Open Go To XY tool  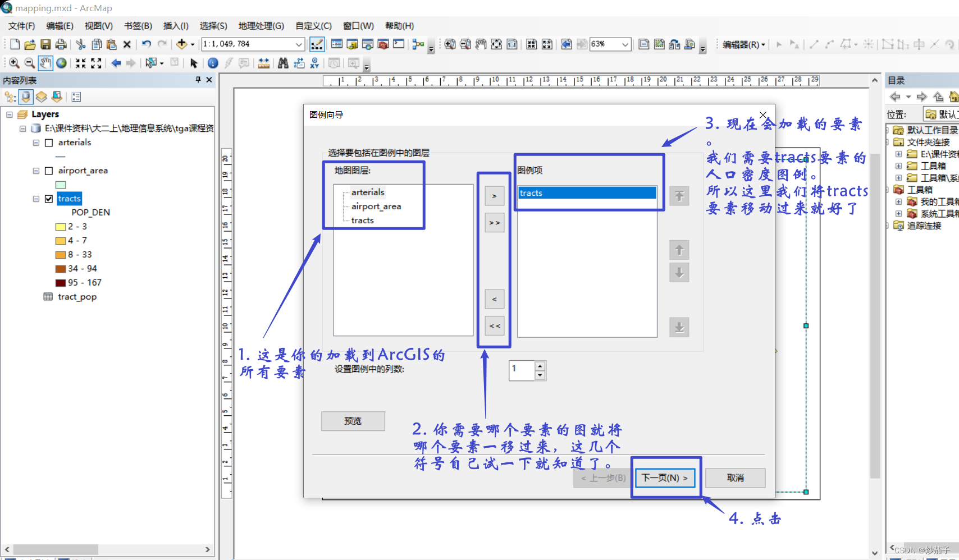[x=314, y=63]
